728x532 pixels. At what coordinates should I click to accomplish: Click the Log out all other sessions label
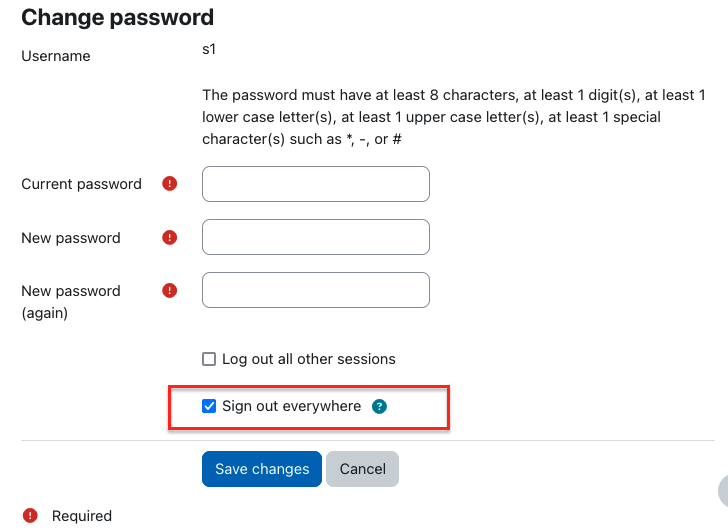[x=309, y=359]
